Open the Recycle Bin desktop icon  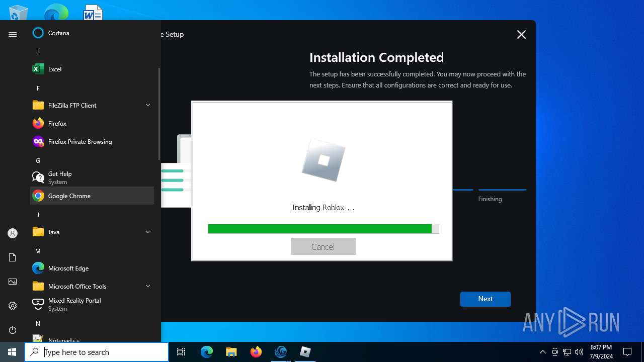click(x=19, y=12)
